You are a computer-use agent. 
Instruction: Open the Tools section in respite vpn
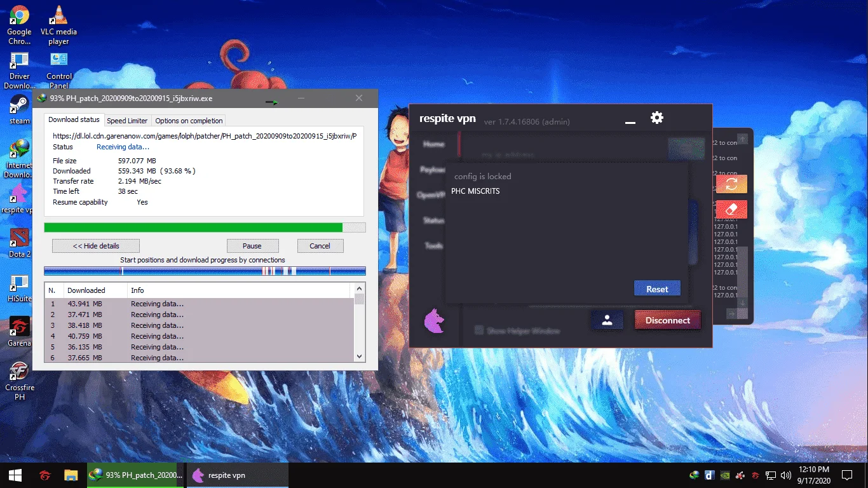434,245
